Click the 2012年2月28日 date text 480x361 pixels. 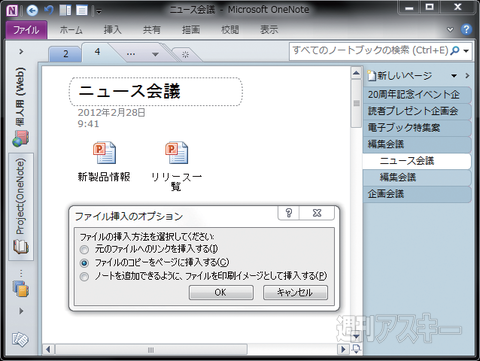[x=111, y=113]
